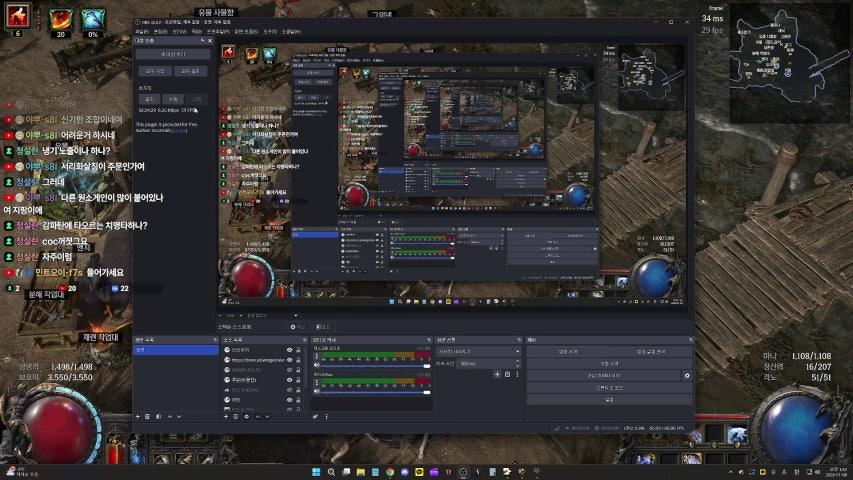Toggle visibility of the toon.at widget source

pos(289,360)
